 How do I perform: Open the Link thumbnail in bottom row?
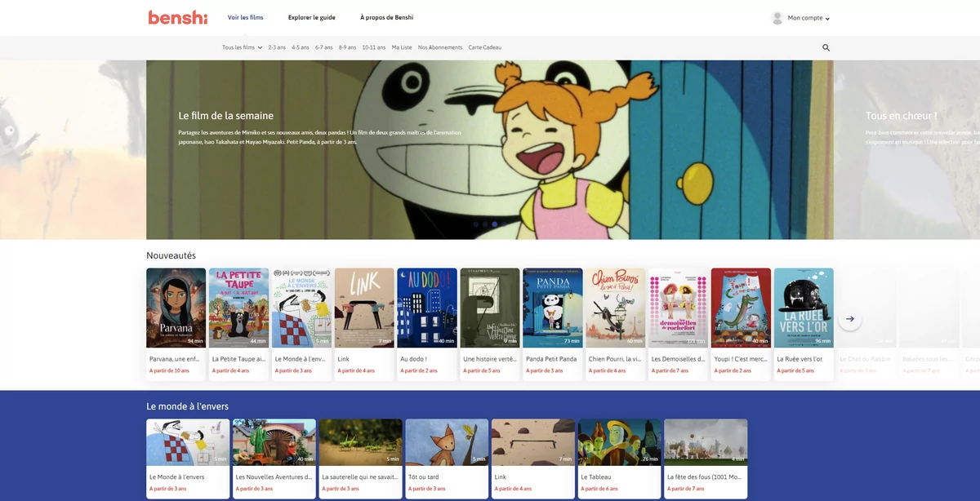tap(533, 442)
